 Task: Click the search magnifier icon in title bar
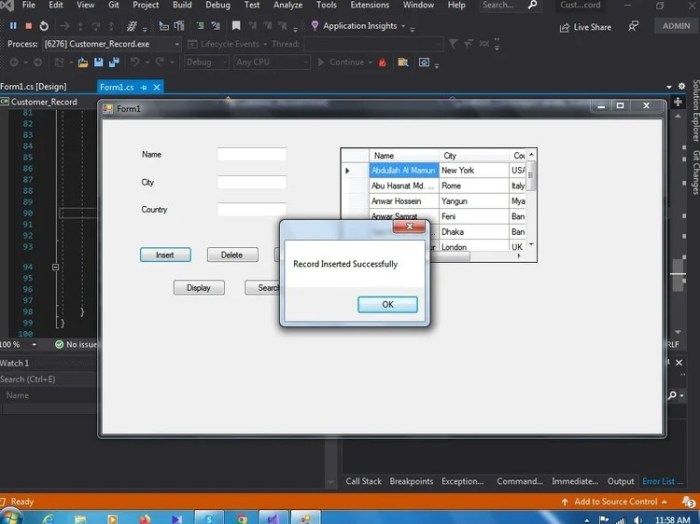532,5
